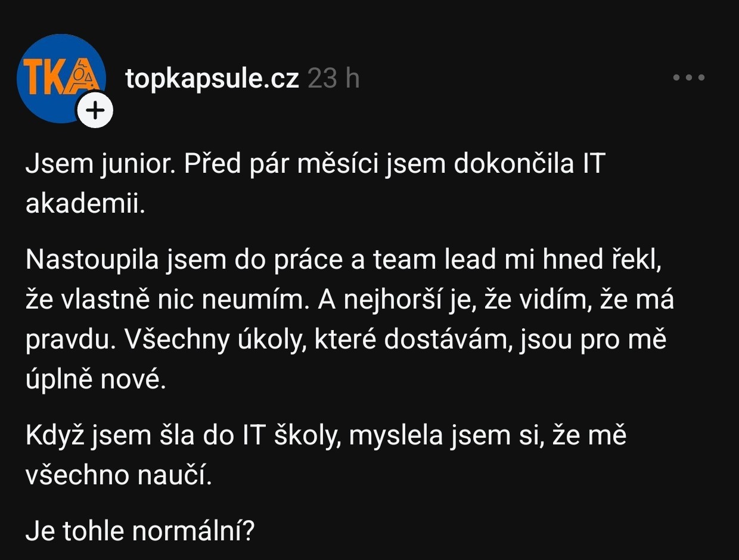Click the line starting "že vlastně nic neumím"

[349, 300]
